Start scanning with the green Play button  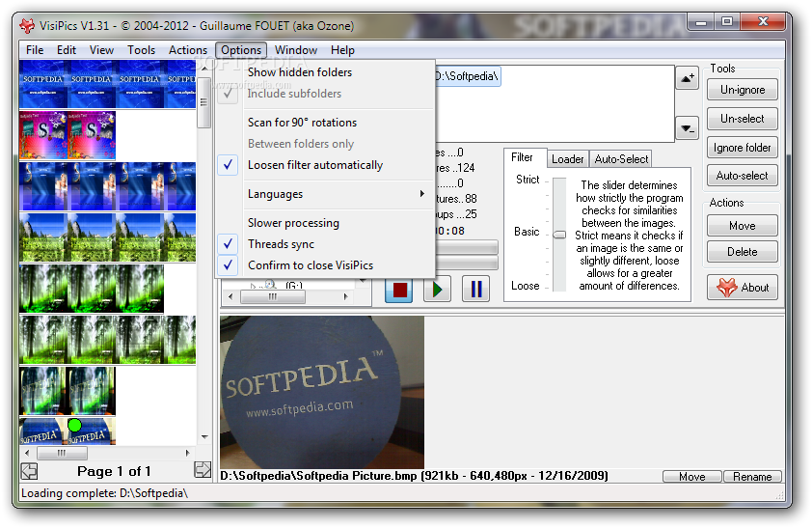click(438, 289)
